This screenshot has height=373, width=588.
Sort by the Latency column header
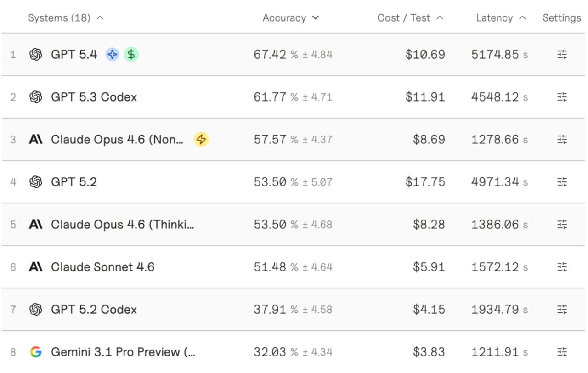[x=501, y=18]
